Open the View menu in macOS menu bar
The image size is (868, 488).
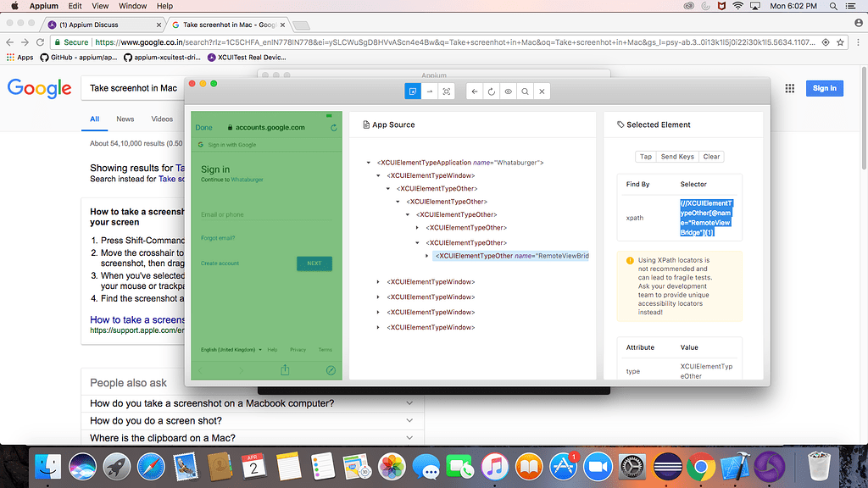(x=99, y=6)
